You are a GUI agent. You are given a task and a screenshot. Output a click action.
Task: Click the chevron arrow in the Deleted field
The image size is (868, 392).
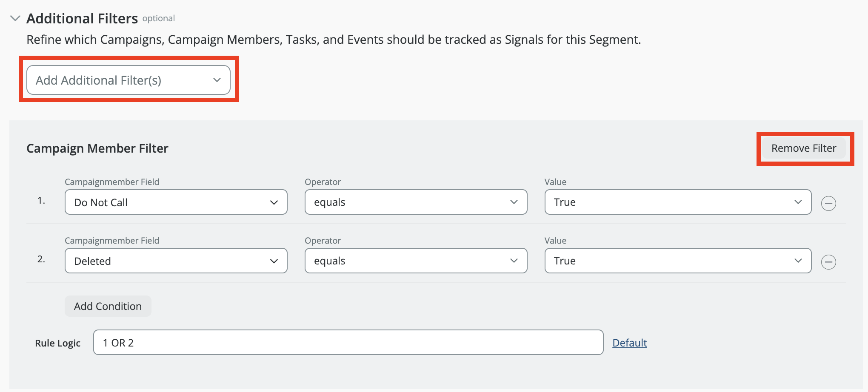(274, 261)
